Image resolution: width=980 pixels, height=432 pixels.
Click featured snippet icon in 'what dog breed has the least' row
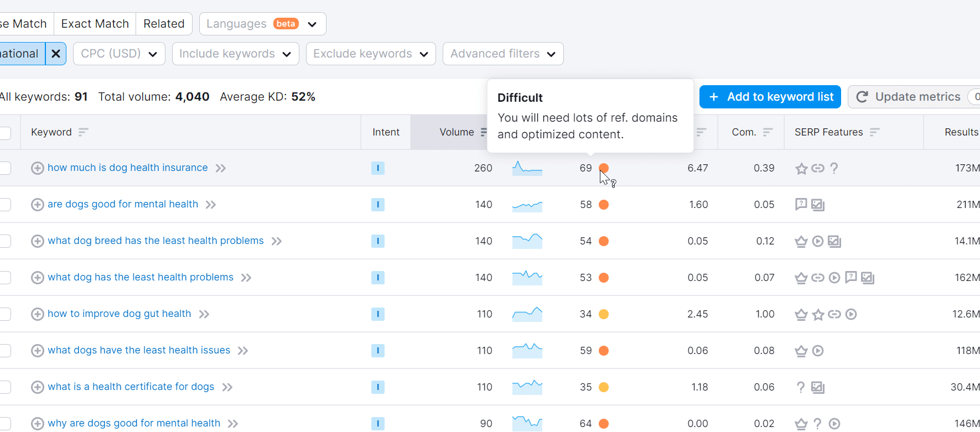click(x=801, y=241)
